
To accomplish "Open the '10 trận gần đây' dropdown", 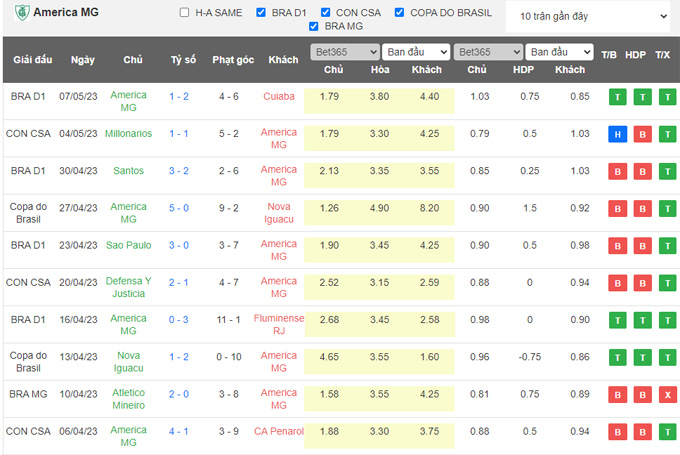I will [587, 17].
